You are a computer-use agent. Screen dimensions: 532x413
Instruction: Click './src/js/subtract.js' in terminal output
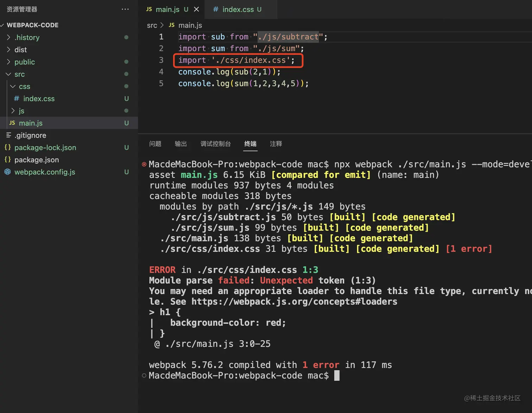223,217
